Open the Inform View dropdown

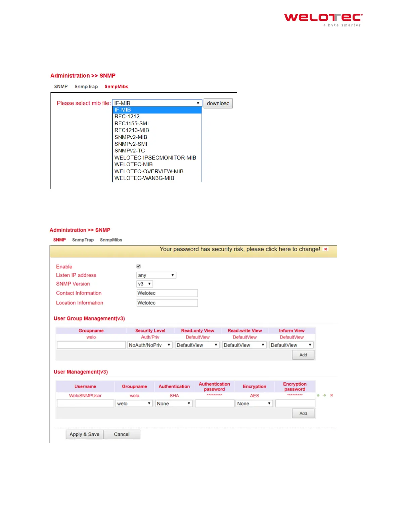(291, 345)
